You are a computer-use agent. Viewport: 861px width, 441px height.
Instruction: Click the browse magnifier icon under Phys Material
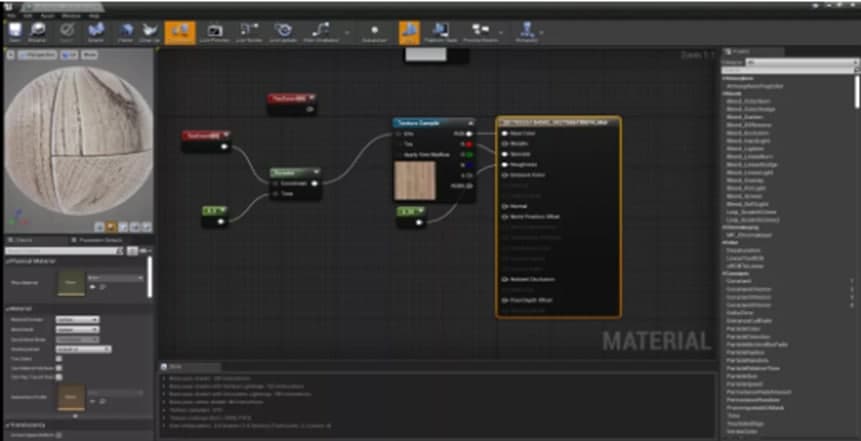pos(102,287)
